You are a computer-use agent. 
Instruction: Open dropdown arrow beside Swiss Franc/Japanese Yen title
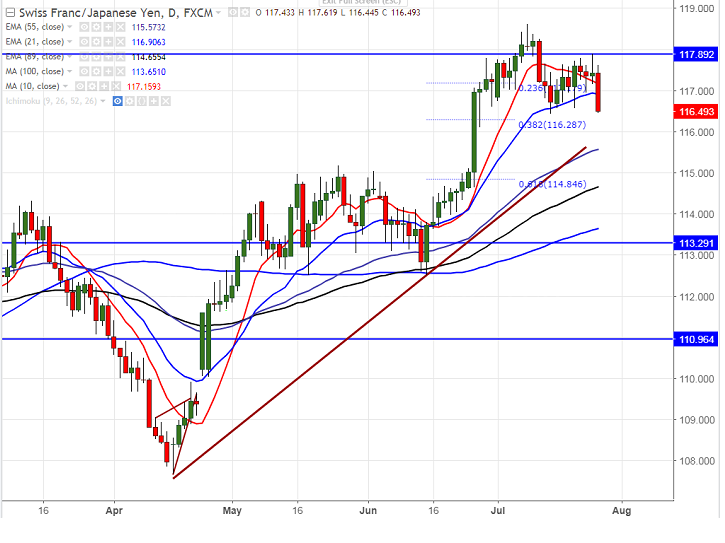tap(218, 13)
